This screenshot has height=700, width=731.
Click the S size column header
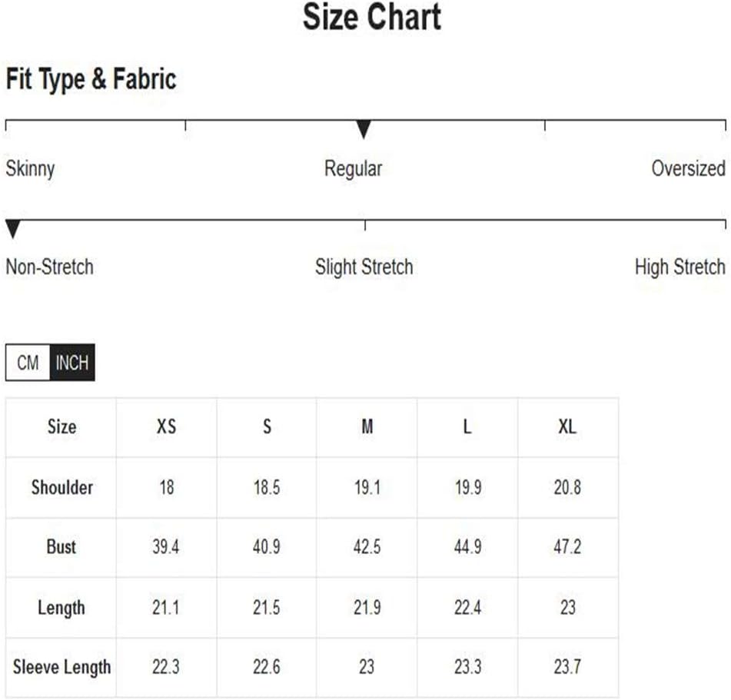click(267, 426)
